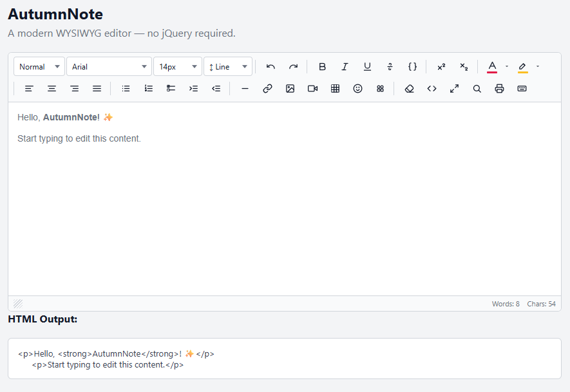Insert a bulleted list
This screenshot has width=570, height=392.
126,89
